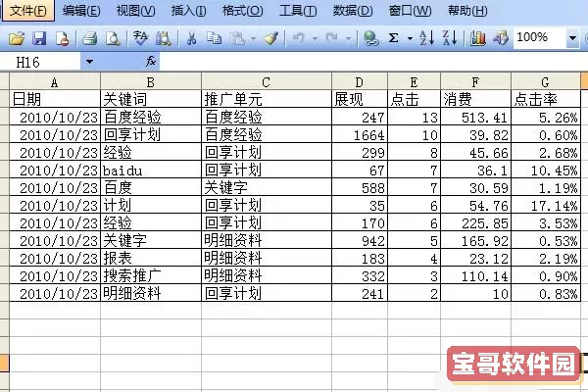The height and width of the screenshot is (392, 588).
Task: Open the 格式(O) menu
Action: (243, 11)
